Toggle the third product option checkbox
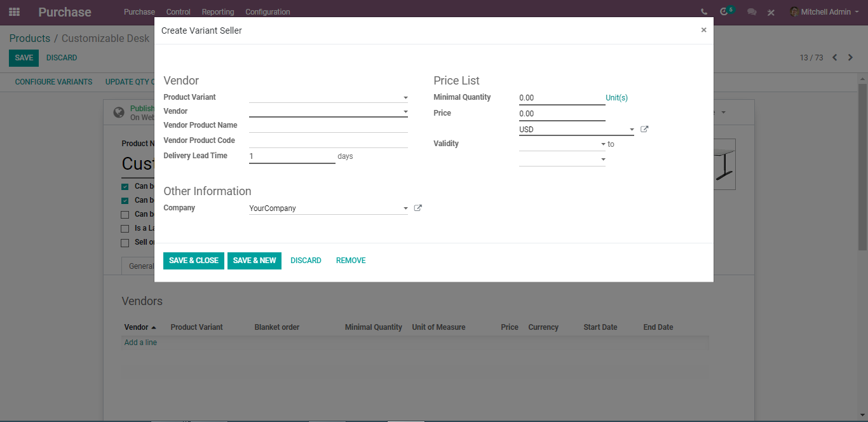The height and width of the screenshot is (422, 868). point(125,215)
